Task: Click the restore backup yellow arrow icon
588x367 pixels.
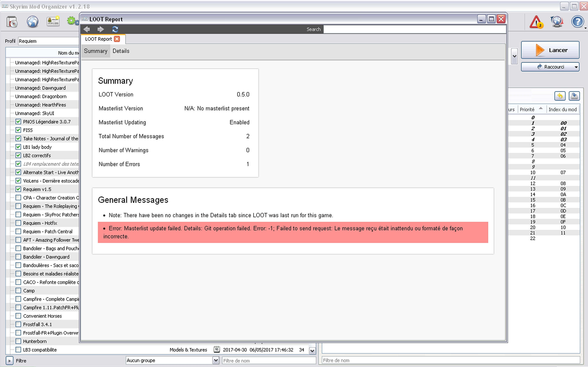Action: 560,96
